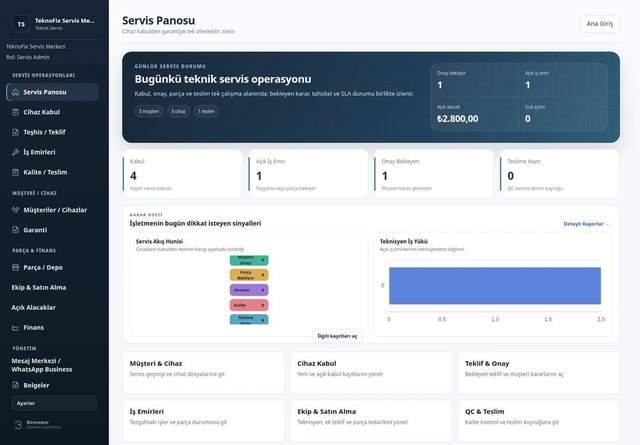Click the Kabul stat card showing 4

click(x=182, y=174)
